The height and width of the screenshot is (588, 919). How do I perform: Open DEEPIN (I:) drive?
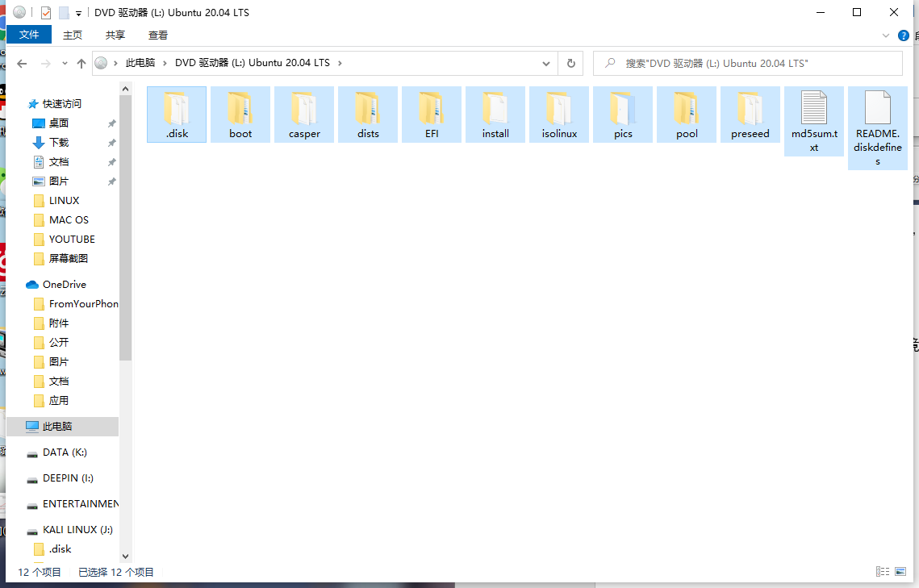pos(68,477)
